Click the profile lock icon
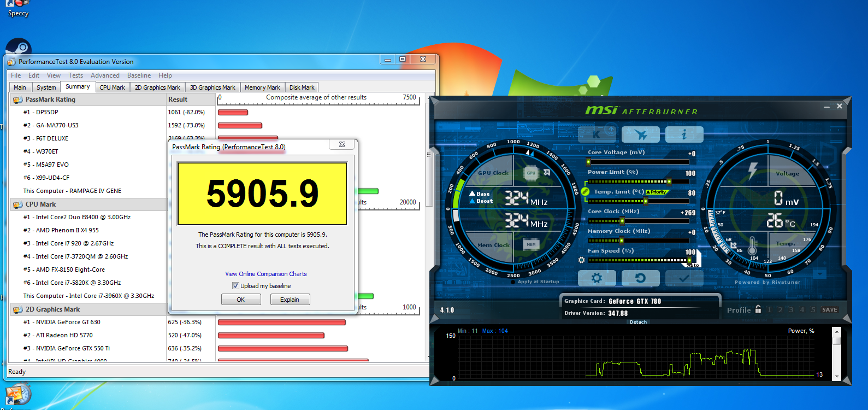 pos(758,309)
